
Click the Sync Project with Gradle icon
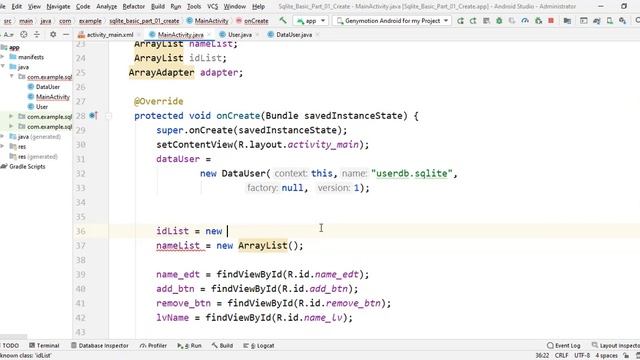click(597, 21)
